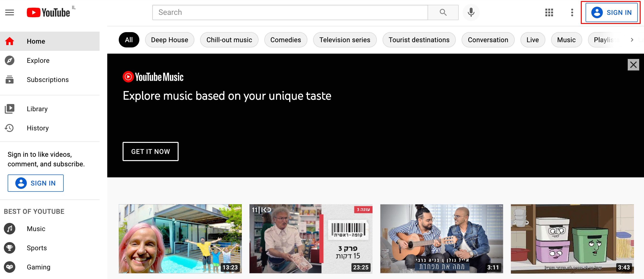Click the History clock icon
The width and height of the screenshot is (644, 279).
10,128
